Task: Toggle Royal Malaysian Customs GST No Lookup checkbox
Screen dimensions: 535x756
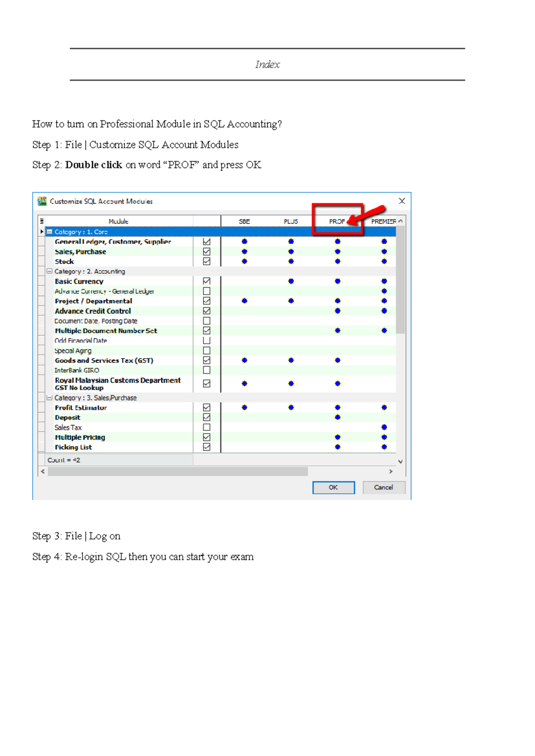Action: (x=206, y=383)
